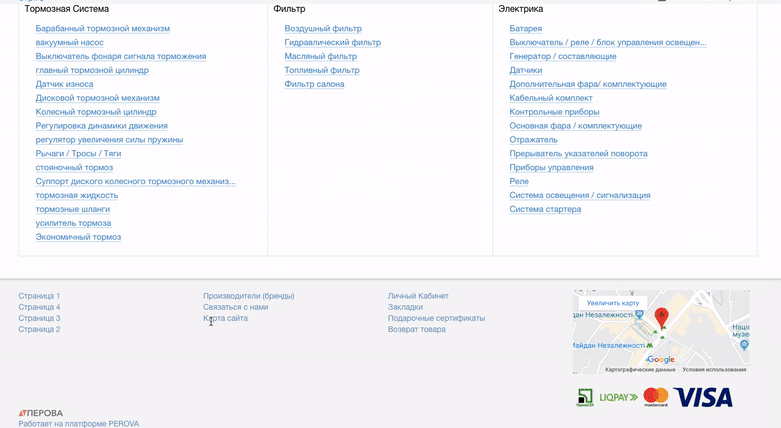The height and width of the screenshot is (428, 781).
Task: Open регулятор увеличения силы пружины
Action: pos(109,140)
